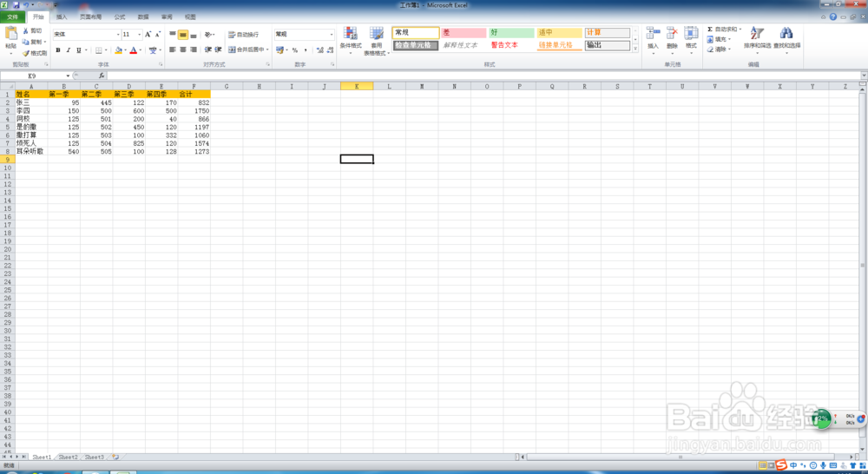Viewport: 868px width, 474px height.
Task: Increase decimal places
Action: (320, 49)
